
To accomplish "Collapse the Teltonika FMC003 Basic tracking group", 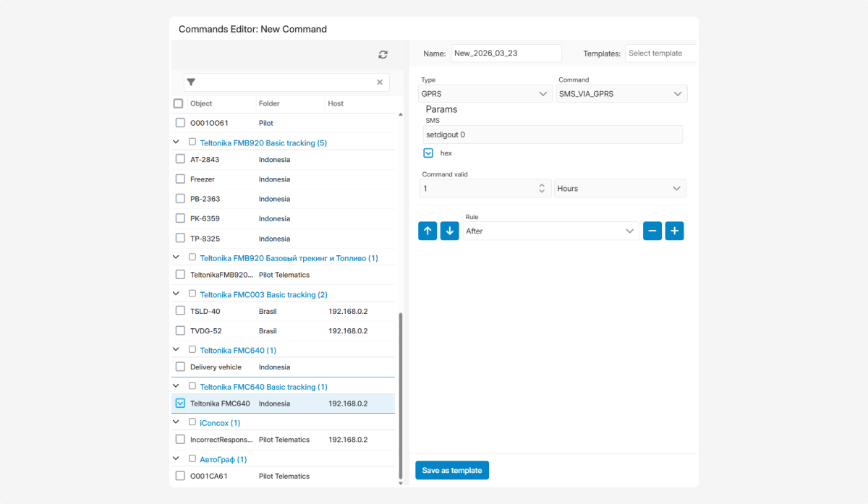I will coord(176,294).
